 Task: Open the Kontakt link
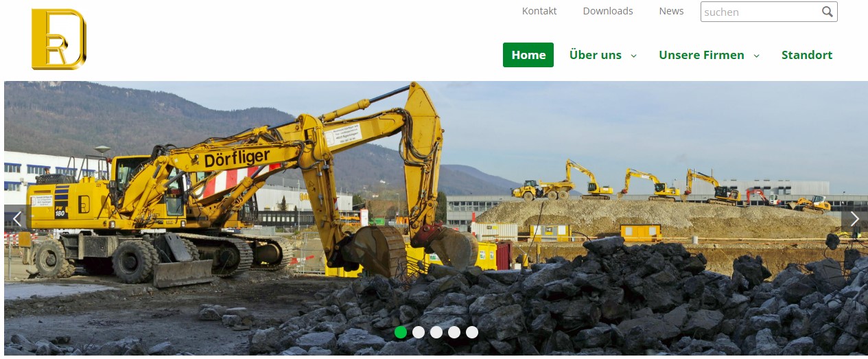click(x=539, y=11)
